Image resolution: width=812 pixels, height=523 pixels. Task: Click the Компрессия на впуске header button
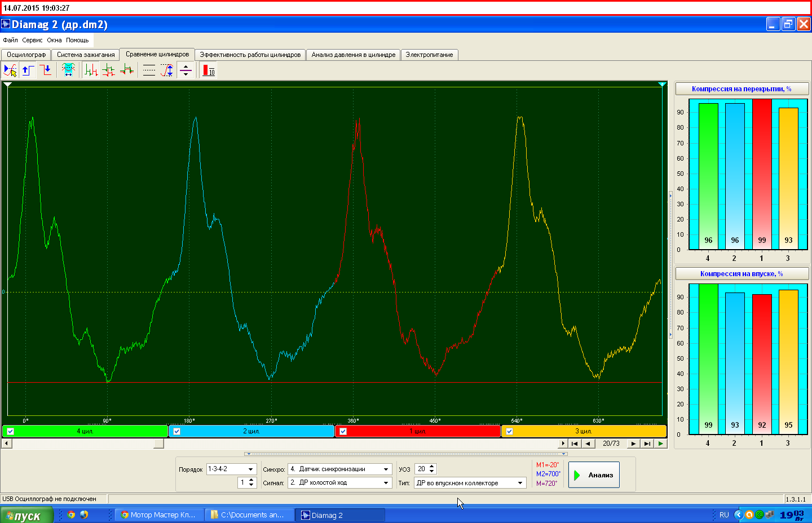click(742, 273)
